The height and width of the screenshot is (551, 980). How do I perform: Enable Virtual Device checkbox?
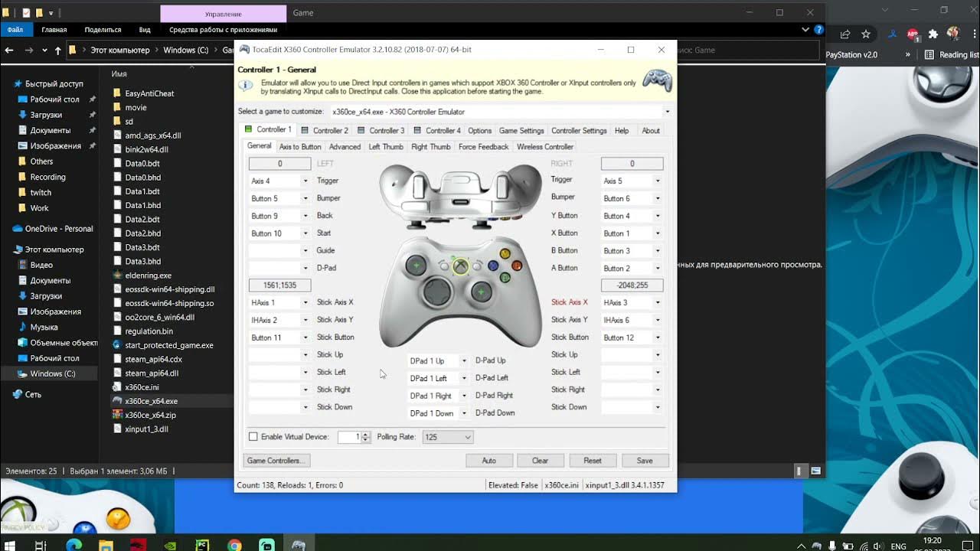[253, 437]
